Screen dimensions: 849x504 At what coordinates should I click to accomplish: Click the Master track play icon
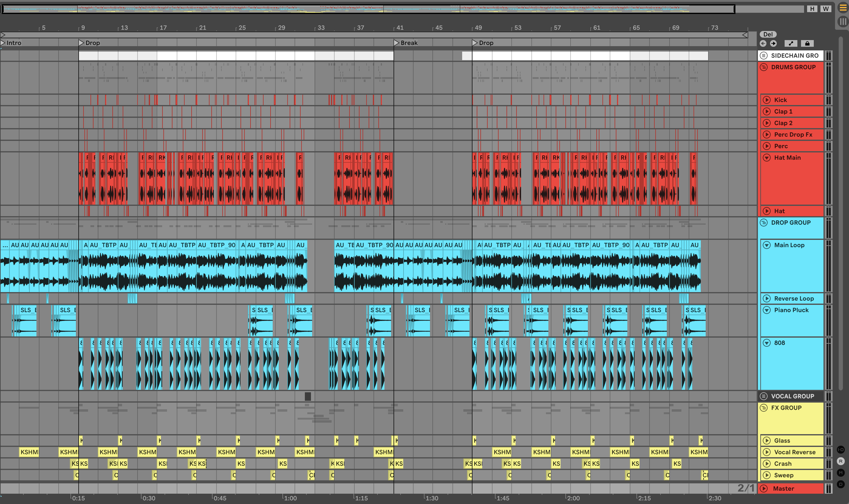click(764, 489)
